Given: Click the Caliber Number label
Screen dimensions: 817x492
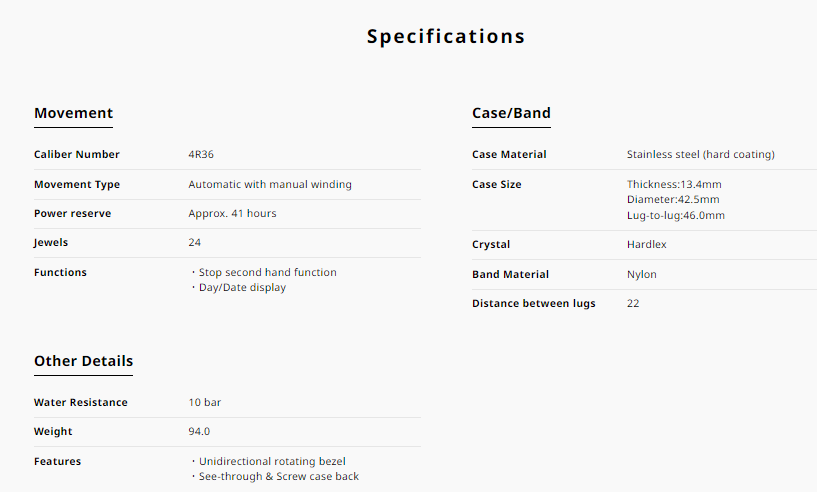Looking at the screenshot, I should click(x=77, y=155).
